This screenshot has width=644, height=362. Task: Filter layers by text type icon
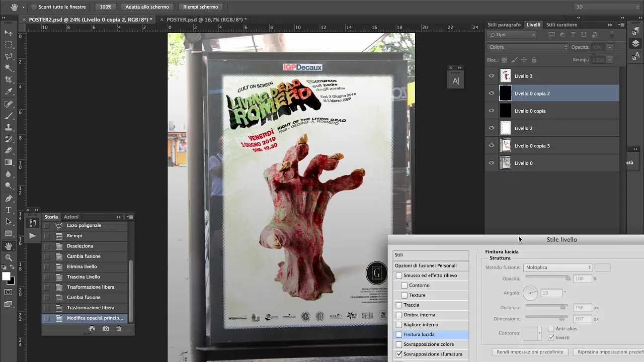pos(573,35)
